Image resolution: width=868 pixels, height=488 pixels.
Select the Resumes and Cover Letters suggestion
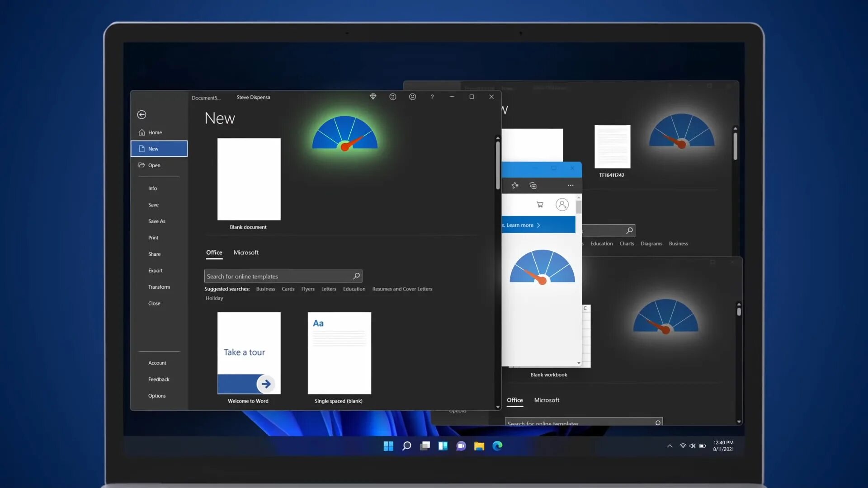tap(402, 289)
